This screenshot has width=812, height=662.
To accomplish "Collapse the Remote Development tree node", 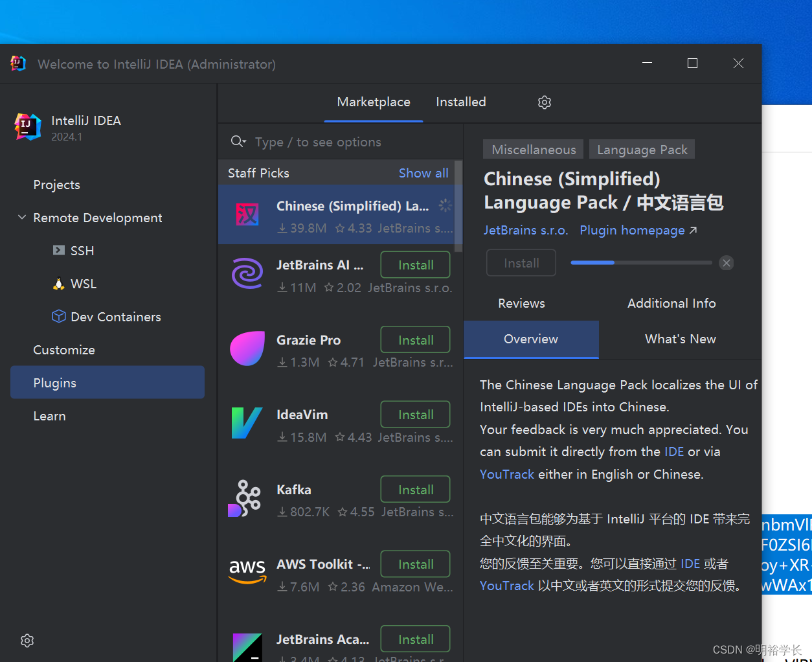I will point(22,218).
